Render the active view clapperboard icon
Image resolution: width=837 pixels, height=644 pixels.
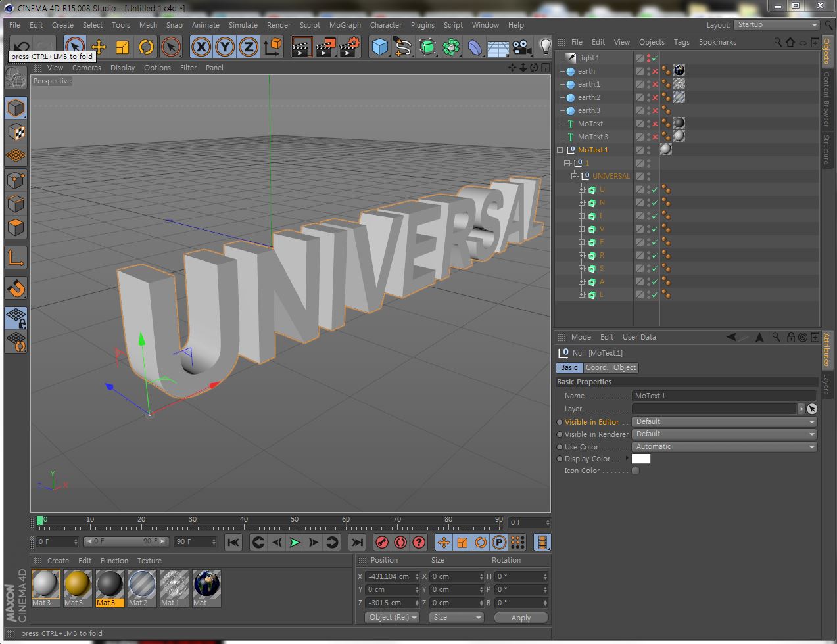[x=301, y=47]
